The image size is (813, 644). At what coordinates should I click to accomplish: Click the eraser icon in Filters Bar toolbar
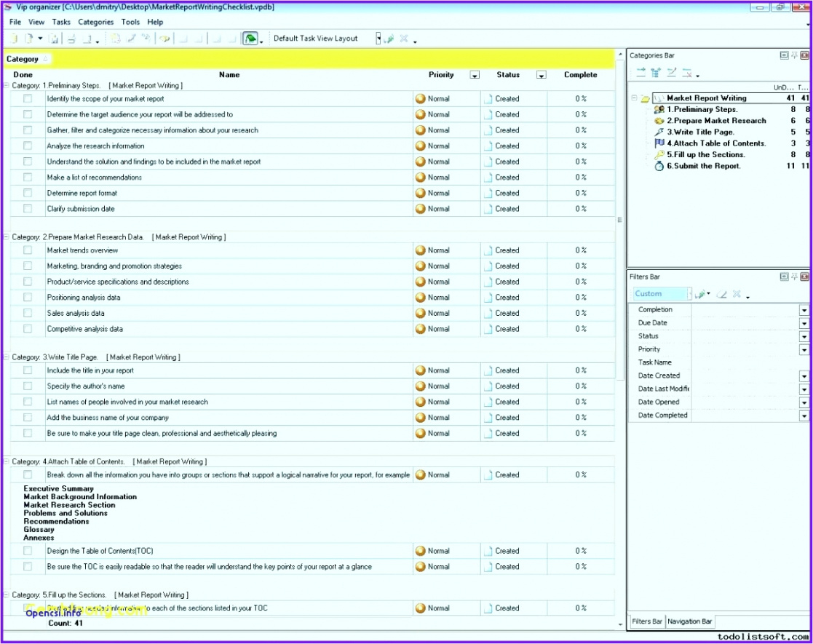coord(721,295)
